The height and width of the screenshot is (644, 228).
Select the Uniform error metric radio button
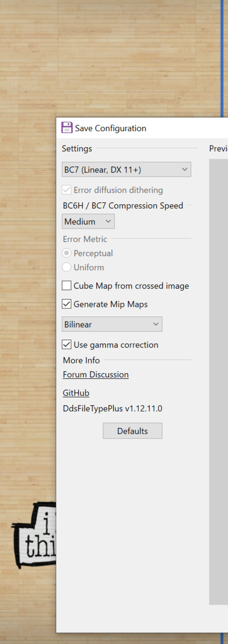tap(66, 267)
